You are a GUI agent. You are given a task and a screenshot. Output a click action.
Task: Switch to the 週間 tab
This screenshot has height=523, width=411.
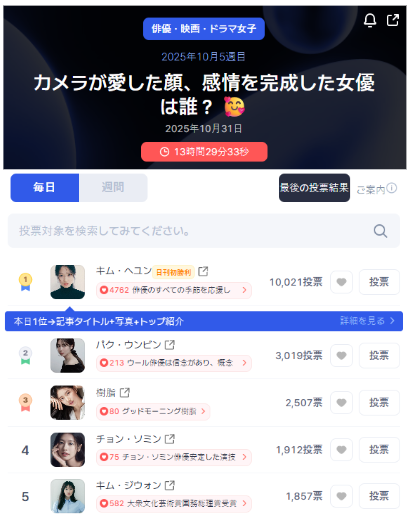click(x=113, y=188)
